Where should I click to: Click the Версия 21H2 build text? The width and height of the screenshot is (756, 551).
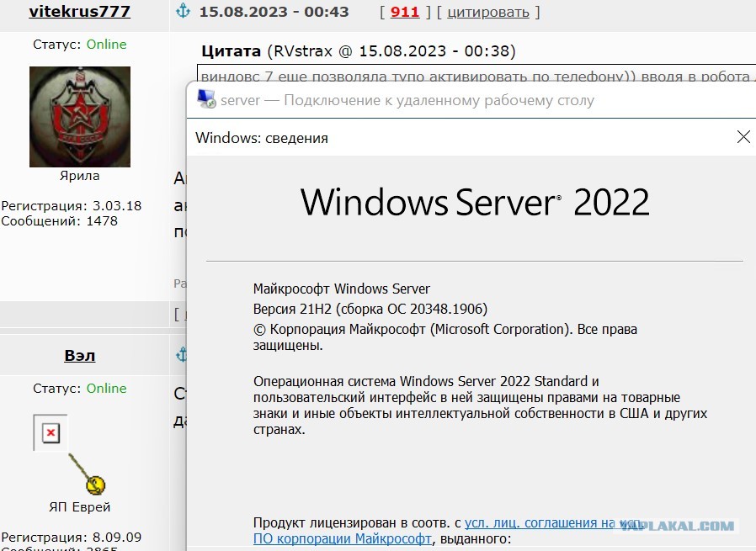tap(370, 309)
